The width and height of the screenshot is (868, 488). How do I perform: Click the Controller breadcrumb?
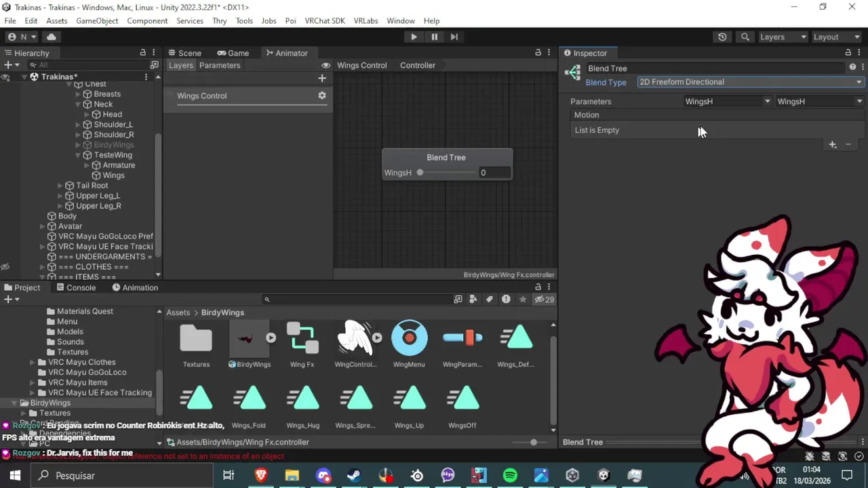pyautogui.click(x=418, y=65)
